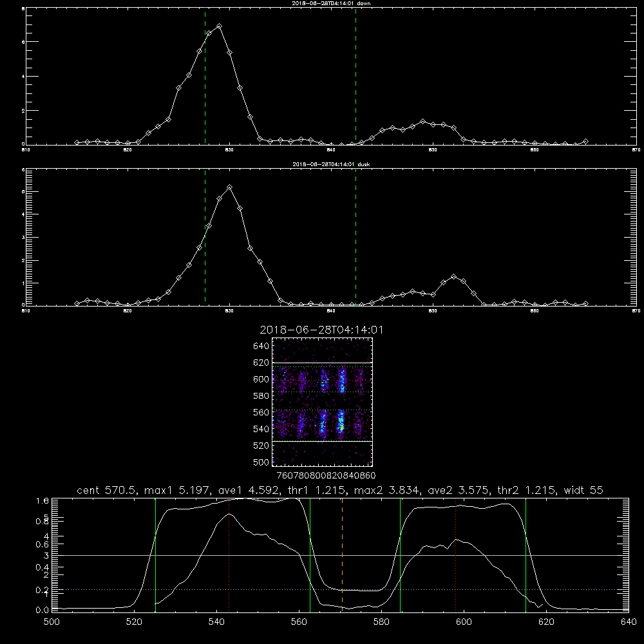The width and height of the screenshot is (644, 644).
Task: Click the '580' y-axis label of the spectral image
Action: pos(261,396)
